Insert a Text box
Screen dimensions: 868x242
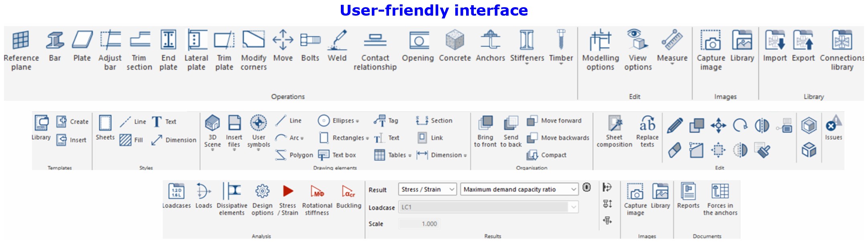point(337,155)
